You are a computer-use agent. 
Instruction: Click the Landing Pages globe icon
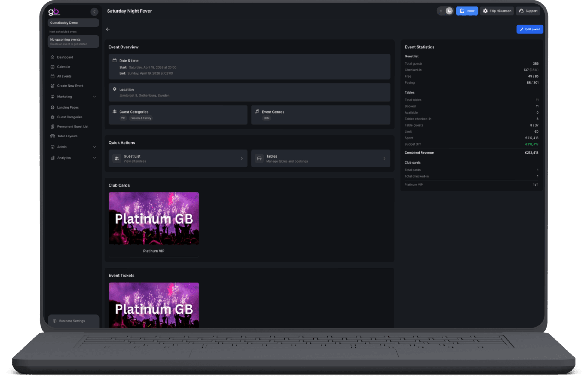[53, 108]
